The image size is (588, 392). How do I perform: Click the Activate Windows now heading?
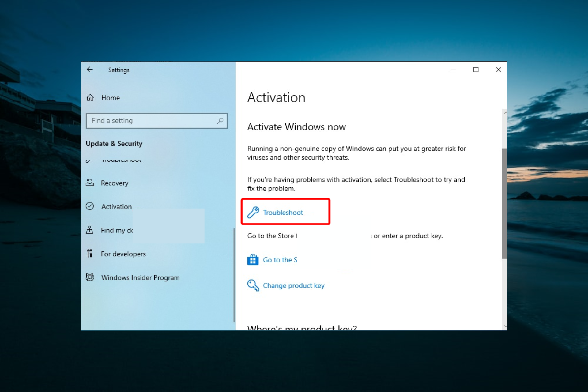(296, 127)
